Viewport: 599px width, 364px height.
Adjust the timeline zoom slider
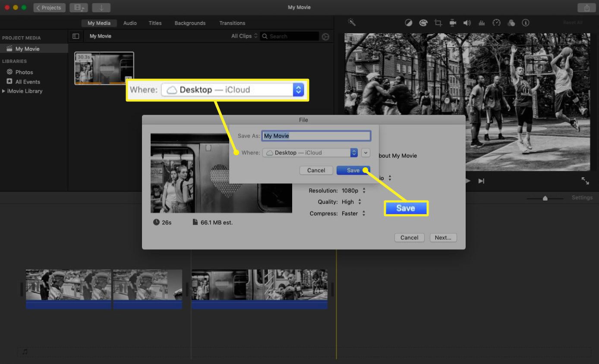point(545,198)
